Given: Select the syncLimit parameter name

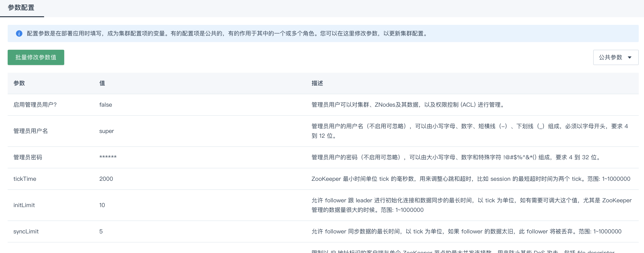Looking at the screenshot, I should (26, 231).
